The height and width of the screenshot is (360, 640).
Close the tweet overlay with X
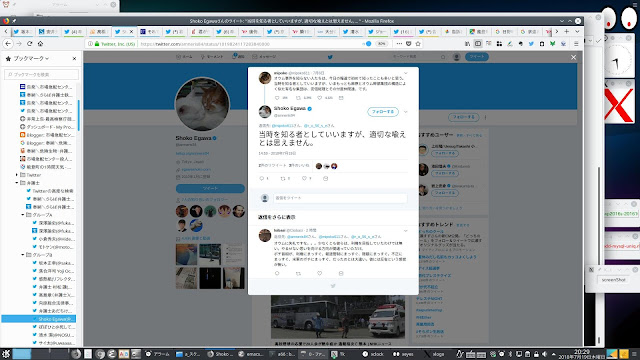573,58
